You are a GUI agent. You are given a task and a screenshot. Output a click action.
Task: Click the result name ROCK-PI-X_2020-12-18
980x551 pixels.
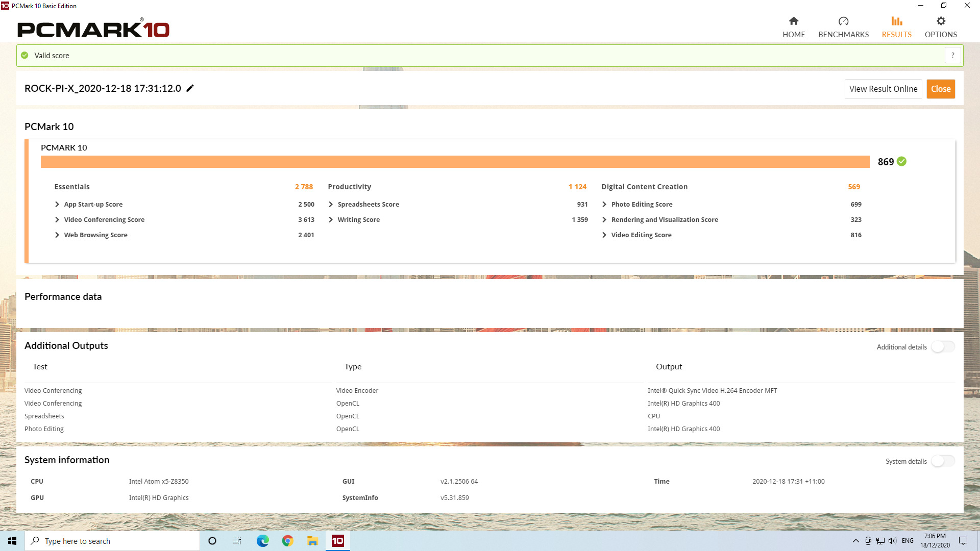click(103, 88)
